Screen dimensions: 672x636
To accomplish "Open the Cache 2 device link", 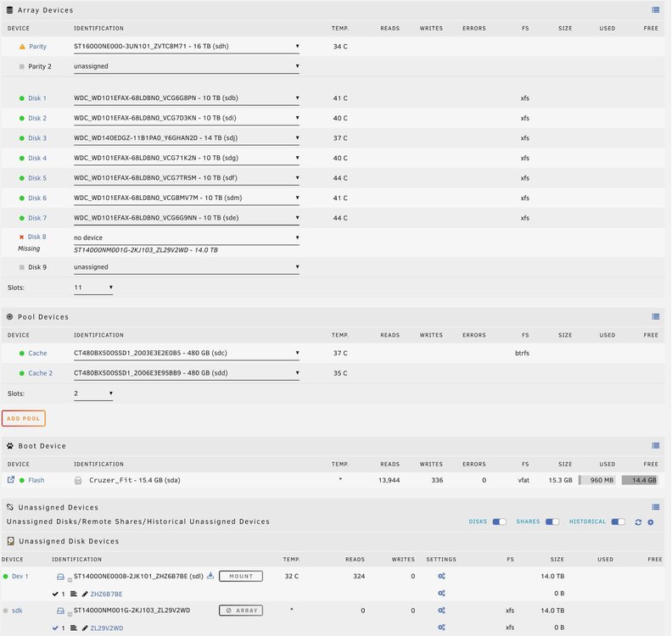I will (x=40, y=373).
